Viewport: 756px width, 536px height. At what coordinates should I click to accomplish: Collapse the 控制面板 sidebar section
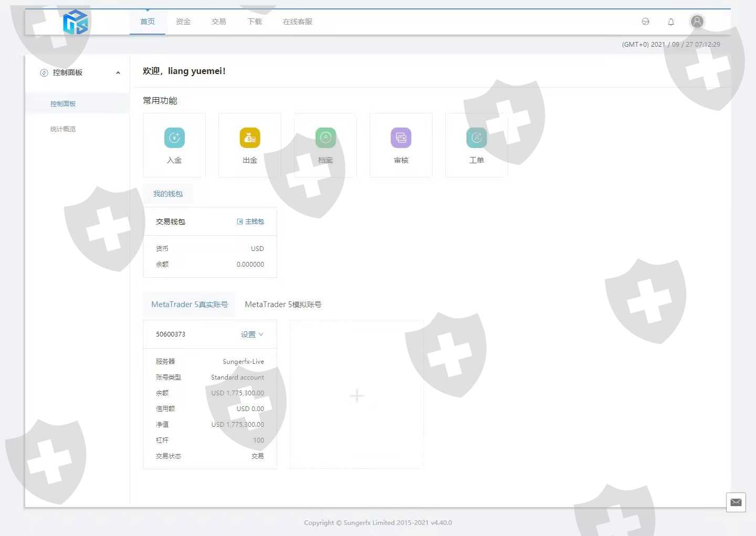click(x=118, y=73)
